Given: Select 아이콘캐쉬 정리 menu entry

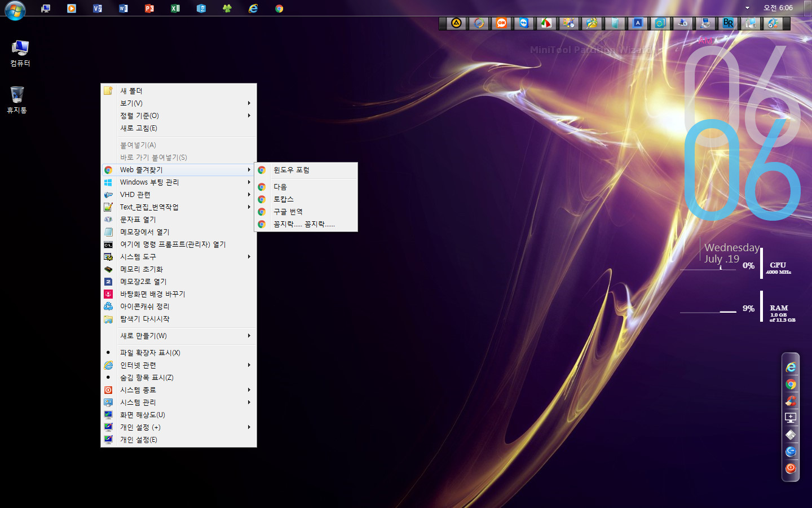Looking at the screenshot, I should (x=179, y=306).
